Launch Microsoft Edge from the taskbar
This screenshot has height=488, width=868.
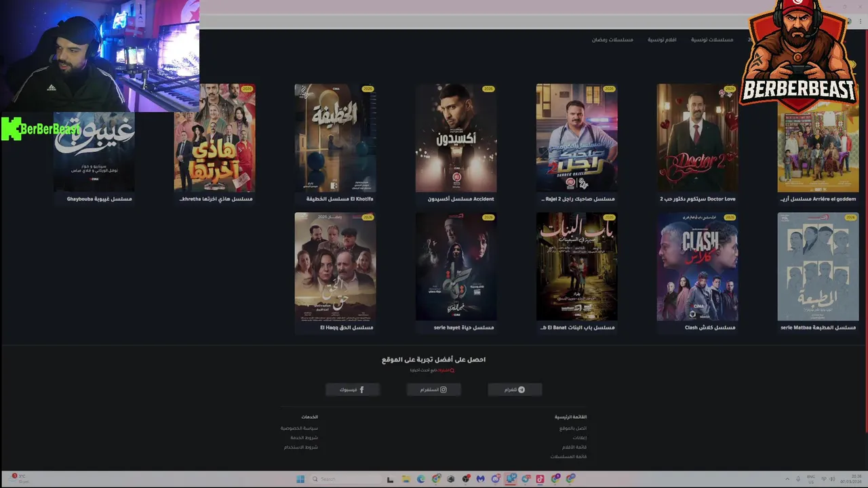tap(420, 479)
